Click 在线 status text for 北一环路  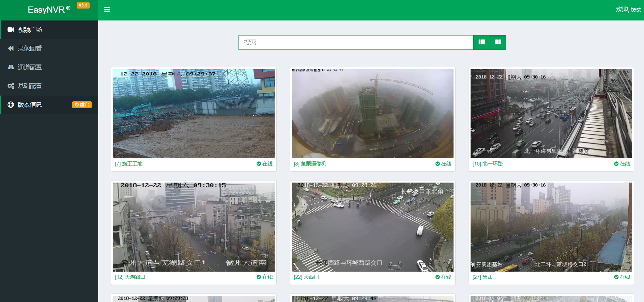625,164
